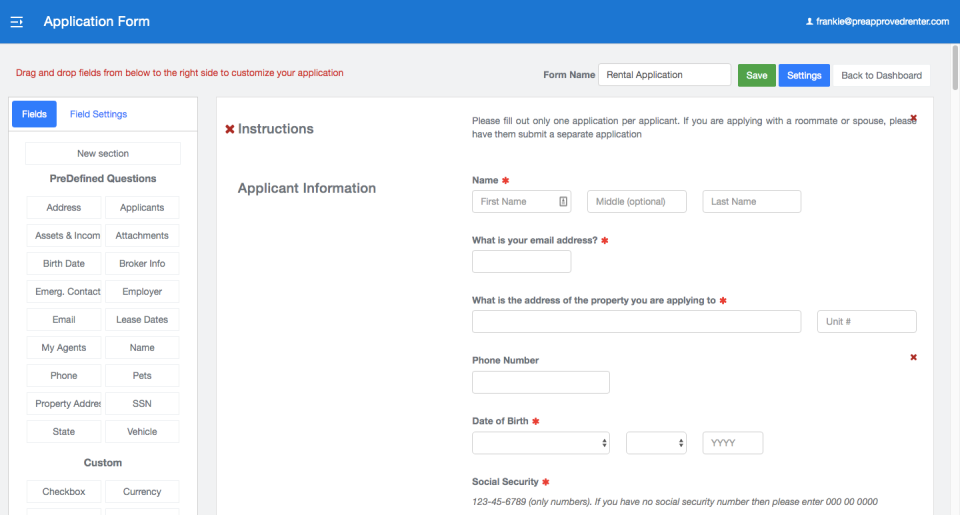The height and width of the screenshot is (515, 960).
Task: Select the Name predefined field button
Action: [x=142, y=348]
